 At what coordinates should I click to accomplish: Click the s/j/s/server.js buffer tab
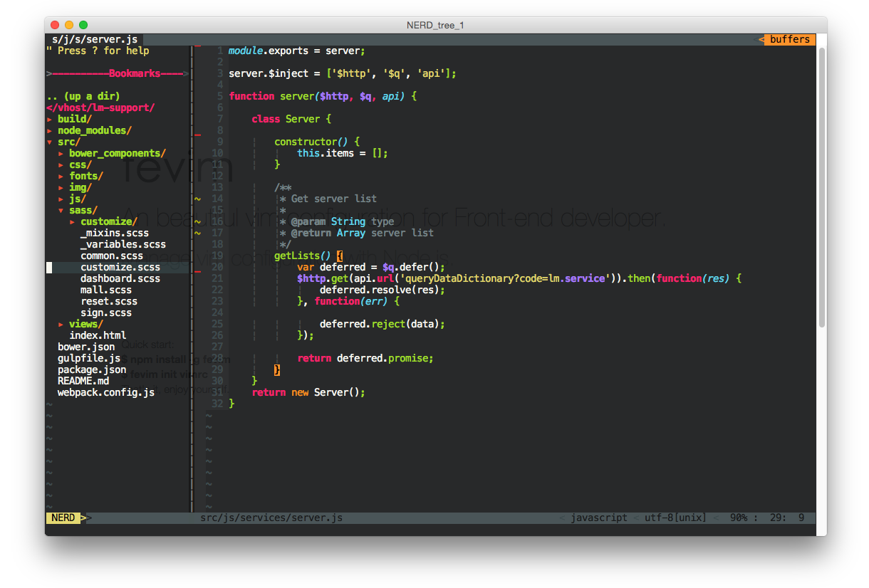pos(94,40)
